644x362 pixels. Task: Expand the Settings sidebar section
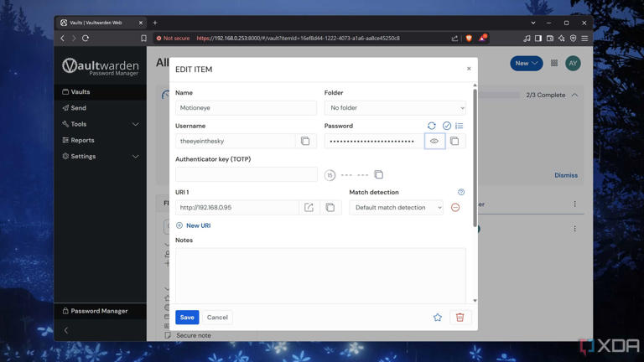[x=101, y=157]
